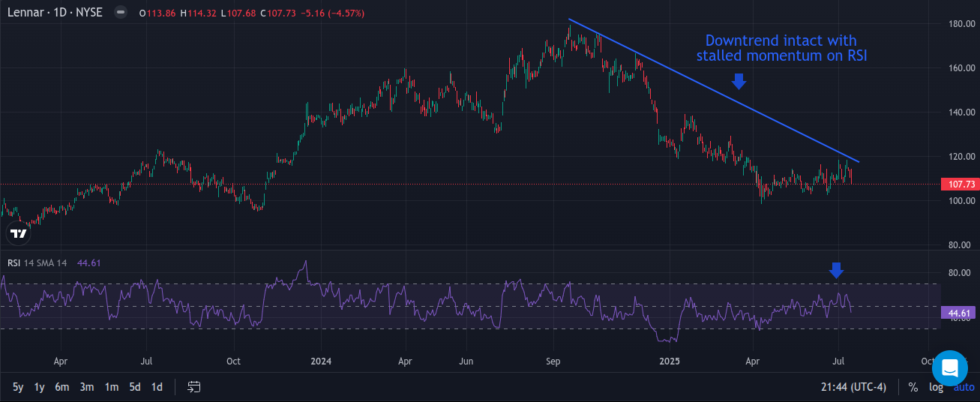980x402 pixels.
Task: Select the 1d time range
Action: [x=157, y=387]
